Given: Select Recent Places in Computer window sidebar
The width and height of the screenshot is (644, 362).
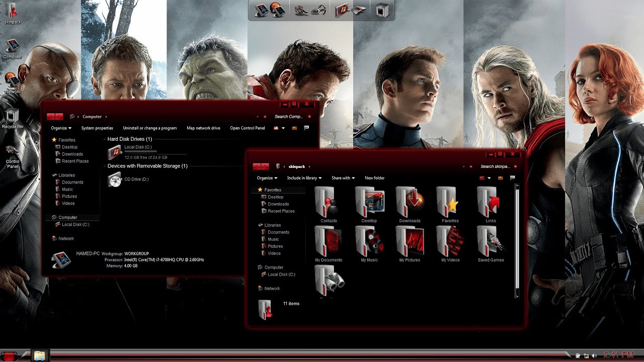Looking at the screenshot, I should click(72, 161).
